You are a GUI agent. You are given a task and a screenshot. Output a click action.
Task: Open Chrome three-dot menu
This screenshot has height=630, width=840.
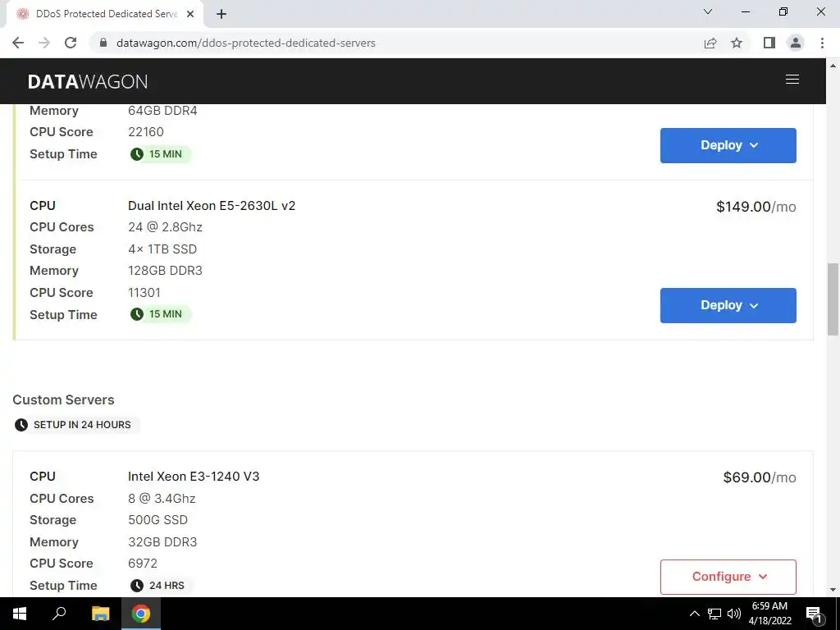pos(822,43)
